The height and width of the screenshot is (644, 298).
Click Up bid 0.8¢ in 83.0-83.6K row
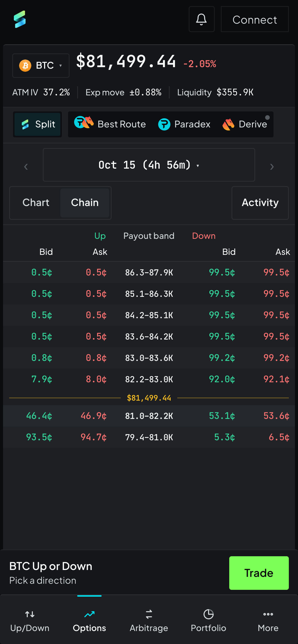click(42, 358)
